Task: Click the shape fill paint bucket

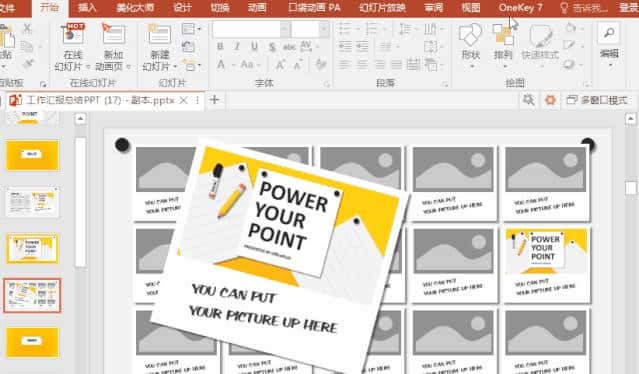Action: pyautogui.click(x=572, y=28)
